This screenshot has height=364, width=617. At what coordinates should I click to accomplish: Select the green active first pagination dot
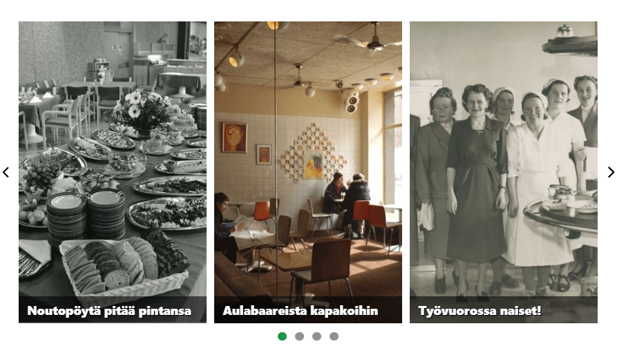[282, 336]
